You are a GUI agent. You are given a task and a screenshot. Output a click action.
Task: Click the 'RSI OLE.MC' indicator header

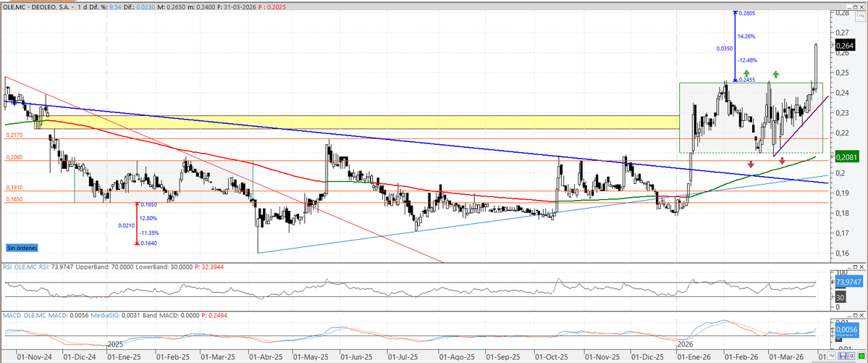click(20, 267)
